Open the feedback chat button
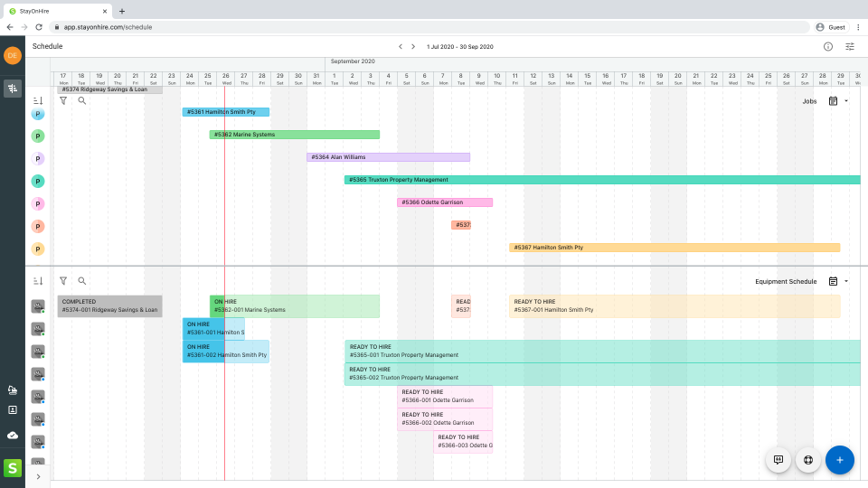Screen dimensions: 868x488 pos(778,460)
